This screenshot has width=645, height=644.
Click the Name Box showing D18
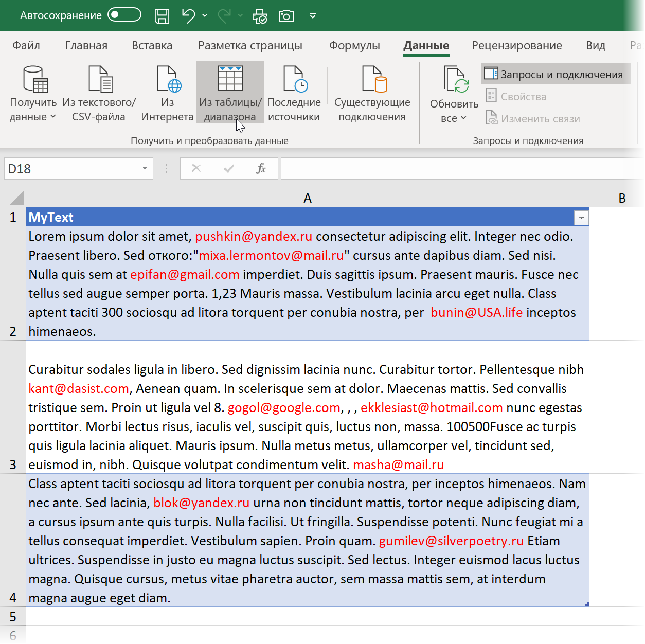[x=72, y=169]
